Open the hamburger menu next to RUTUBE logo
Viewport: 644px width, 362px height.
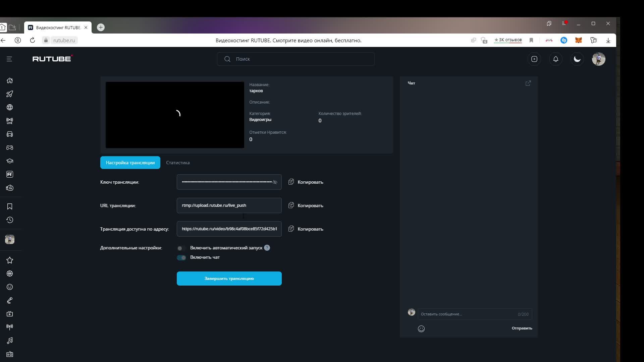coord(9,59)
